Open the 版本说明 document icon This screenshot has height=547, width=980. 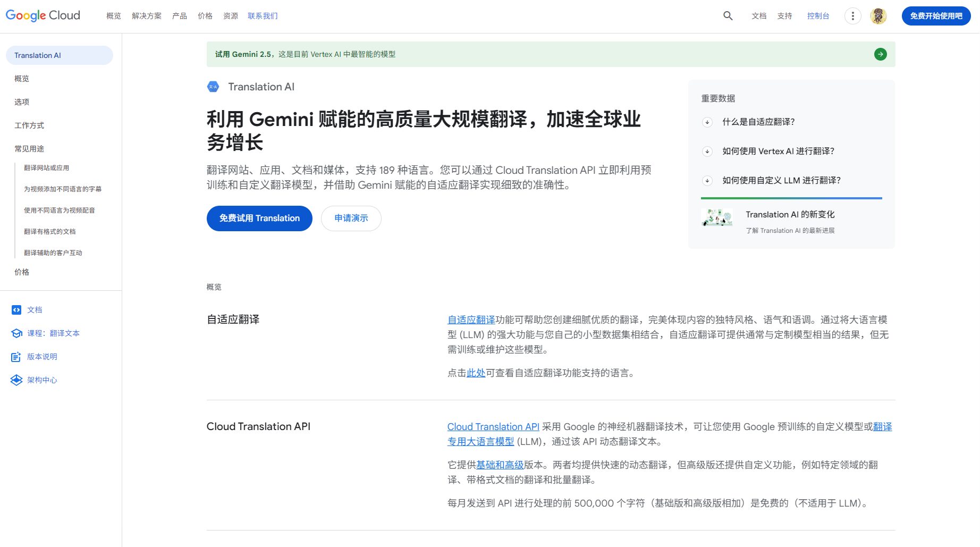(x=42, y=357)
